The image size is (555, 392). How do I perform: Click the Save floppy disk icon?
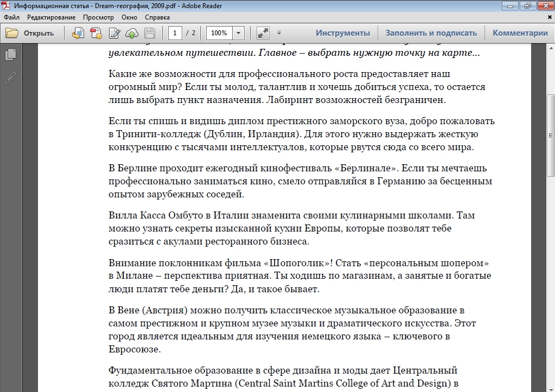pyautogui.click(x=150, y=33)
